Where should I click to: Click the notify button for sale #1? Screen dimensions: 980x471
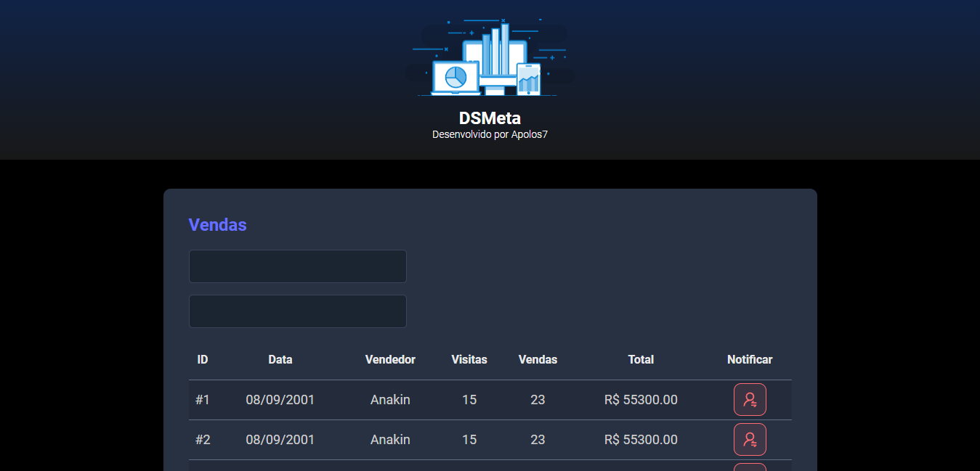[x=750, y=400]
